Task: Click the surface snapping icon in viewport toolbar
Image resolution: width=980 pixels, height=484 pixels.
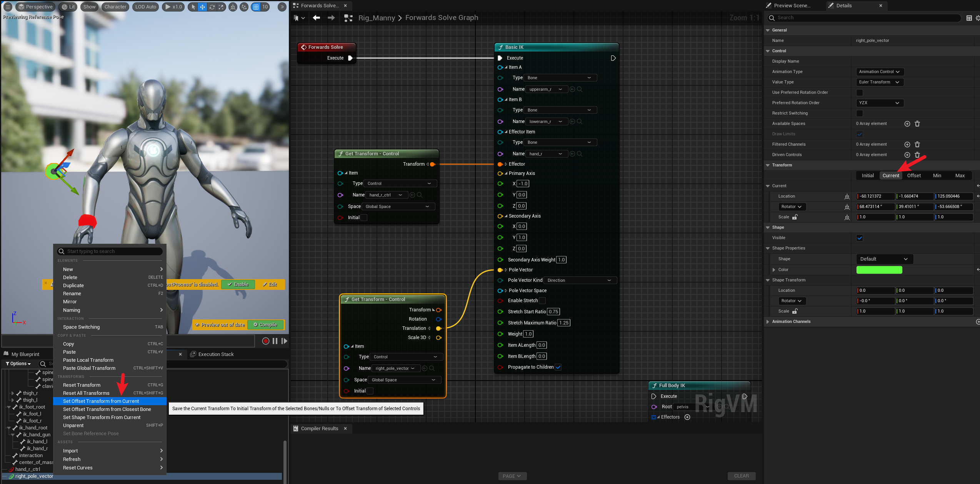Action: [x=244, y=7]
